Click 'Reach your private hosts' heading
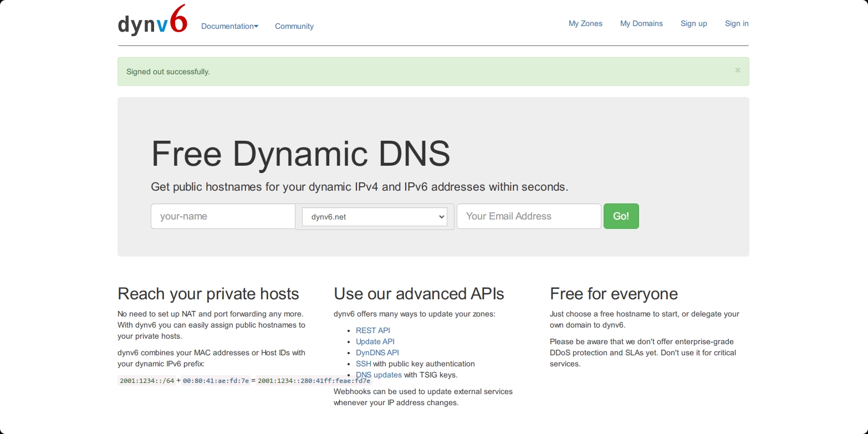This screenshot has width=868, height=434. click(x=208, y=294)
